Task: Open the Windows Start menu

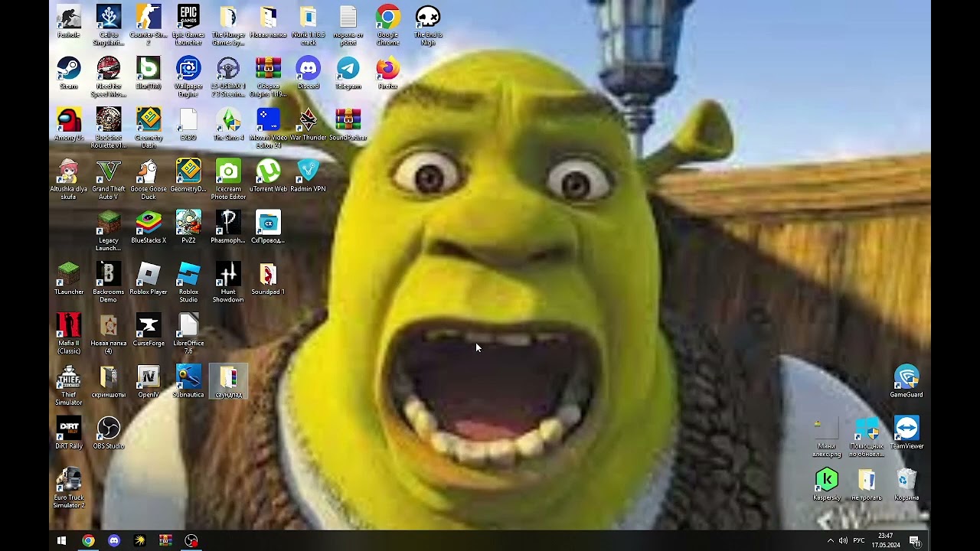Action: pos(62,540)
